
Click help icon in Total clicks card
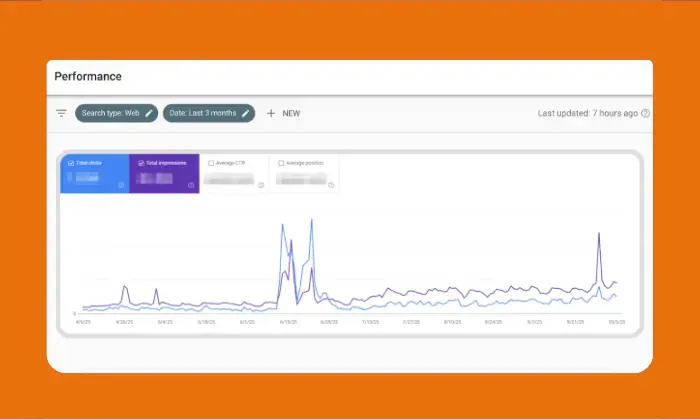pyautogui.click(x=122, y=184)
